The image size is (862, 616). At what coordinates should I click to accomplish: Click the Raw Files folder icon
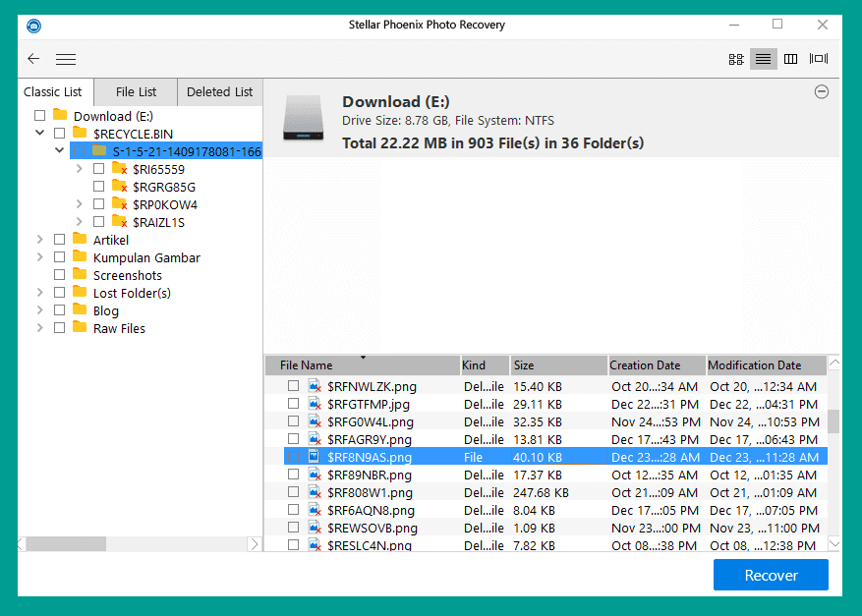coord(80,327)
